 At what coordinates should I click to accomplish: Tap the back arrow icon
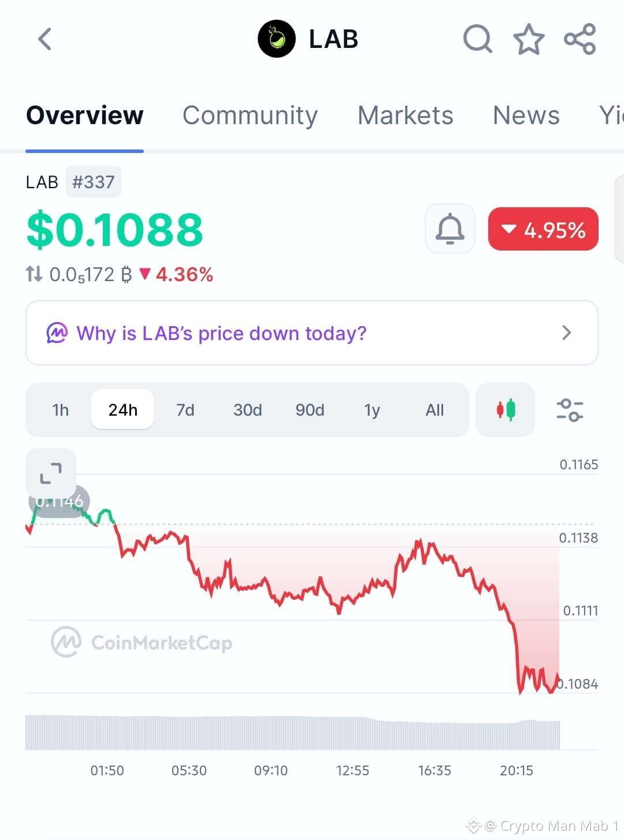pyautogui.click(x=44, y=39)
